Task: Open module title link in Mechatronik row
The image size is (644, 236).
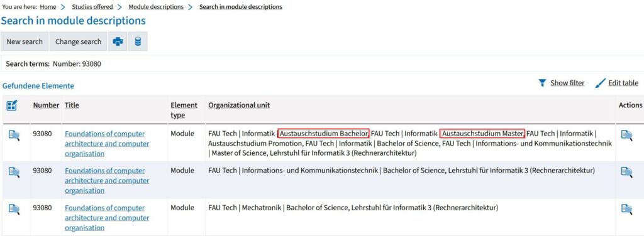Action: [107, 218]
